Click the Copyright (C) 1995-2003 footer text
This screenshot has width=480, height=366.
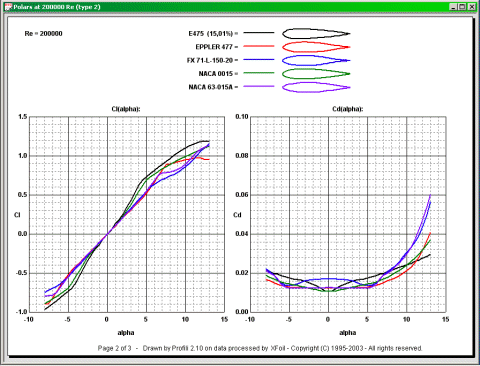point(328,348)
